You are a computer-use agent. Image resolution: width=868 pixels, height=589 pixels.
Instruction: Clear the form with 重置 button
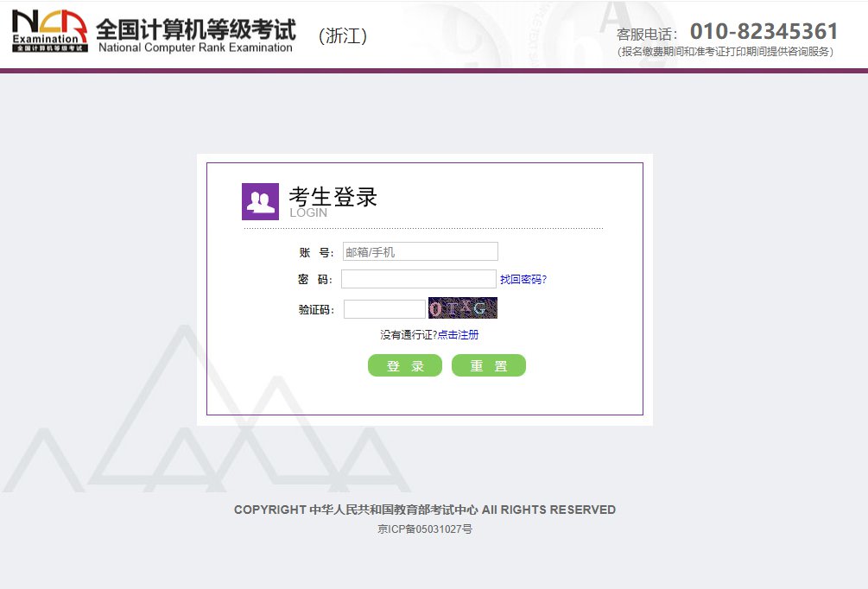pos(489,365)
